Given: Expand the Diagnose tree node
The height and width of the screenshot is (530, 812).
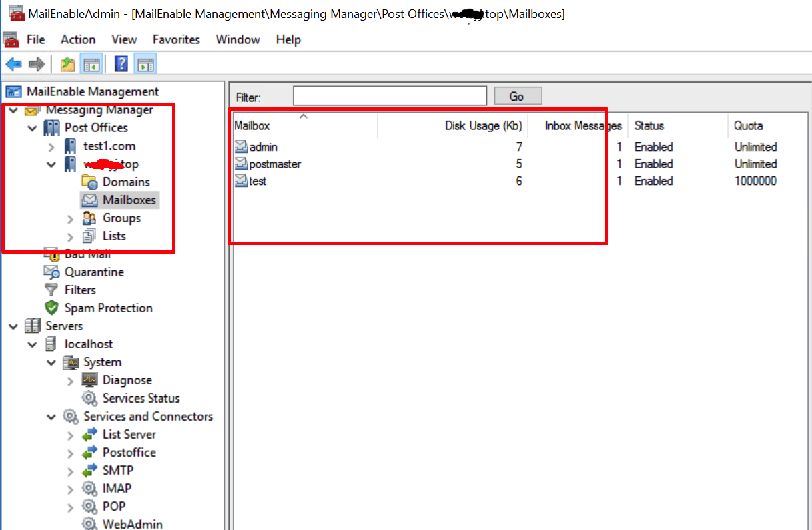Looking at the screenshot, I should tap(71, 380).
